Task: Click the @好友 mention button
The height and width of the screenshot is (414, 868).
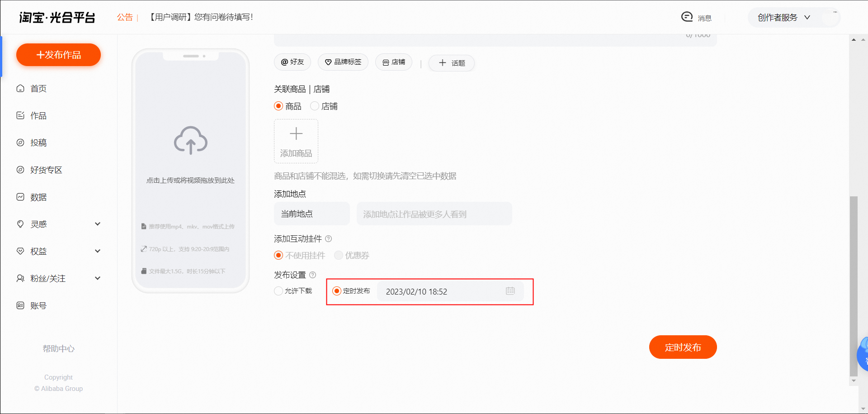Action: pos(292,62)
